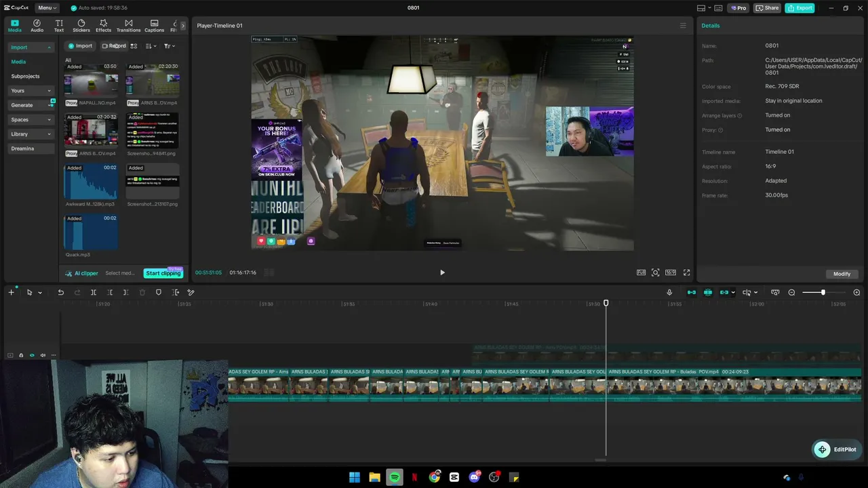This screenshot has height=488, width=868.
Task: Click the Record button
Action: point(114,46)
